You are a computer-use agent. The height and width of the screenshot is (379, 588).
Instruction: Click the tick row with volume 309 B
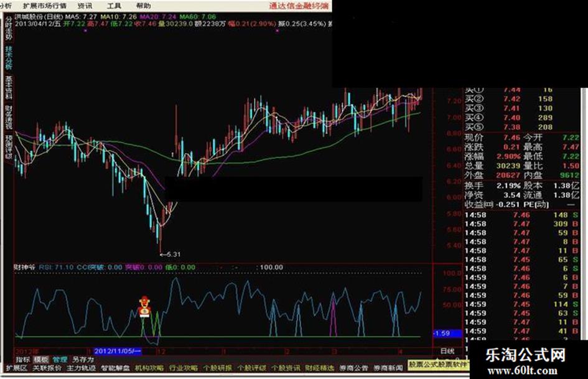(x=521, y=224)
